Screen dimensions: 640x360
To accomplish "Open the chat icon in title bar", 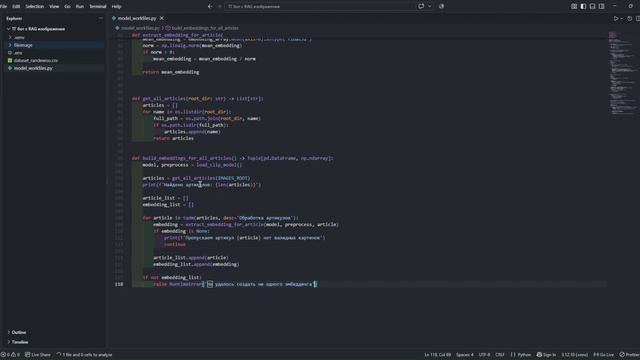I will point(421,7).
